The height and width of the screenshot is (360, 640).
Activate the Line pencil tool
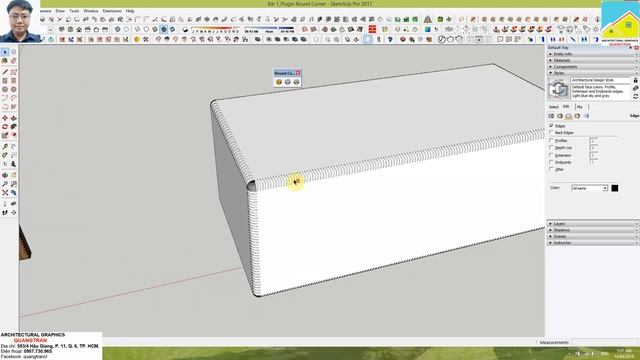pos(5,72)
